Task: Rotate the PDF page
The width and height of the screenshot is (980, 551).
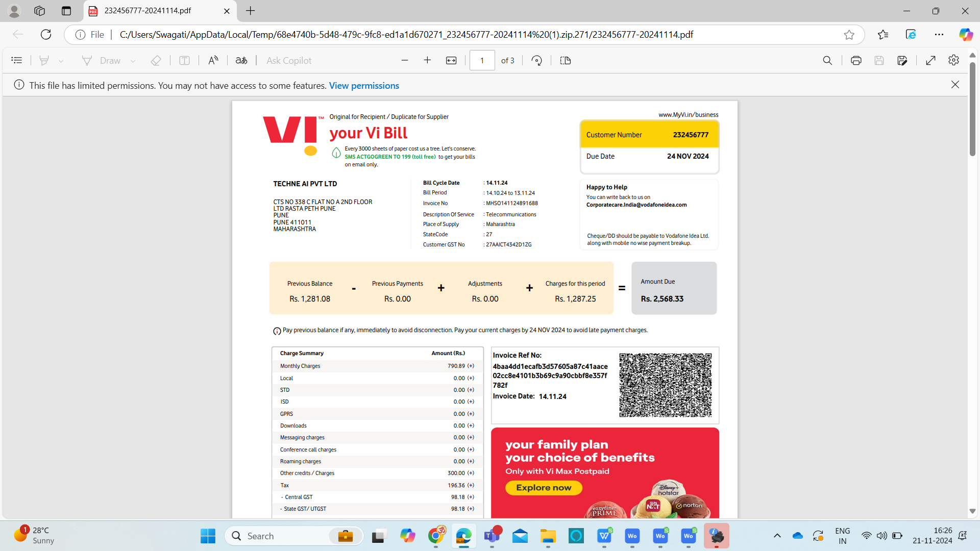Action: 536,61
